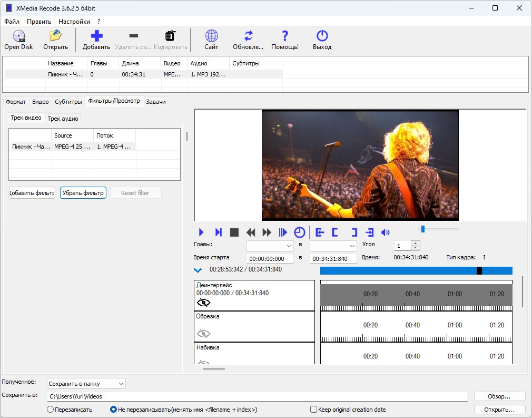Open the Сохранить в папку dropdown
The width and height of the screenshot is (532, 418).
pyautogui.click(x=86, y=383)
